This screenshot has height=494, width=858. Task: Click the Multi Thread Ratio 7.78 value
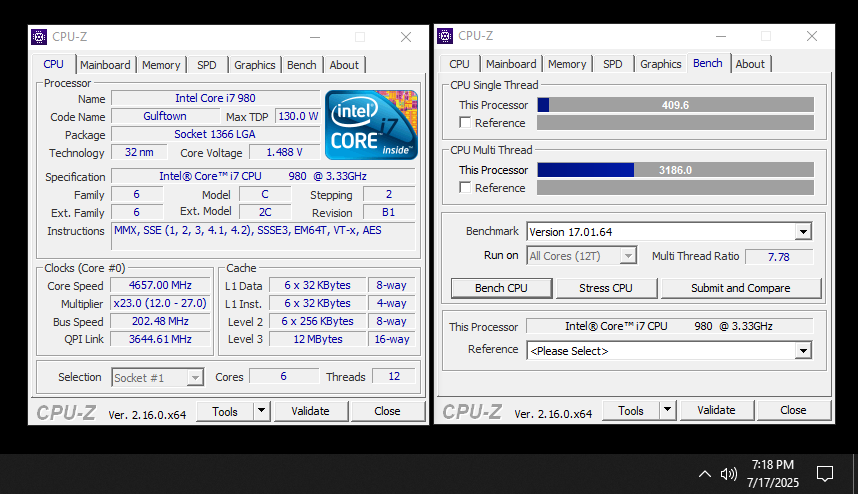coord(779,257)
